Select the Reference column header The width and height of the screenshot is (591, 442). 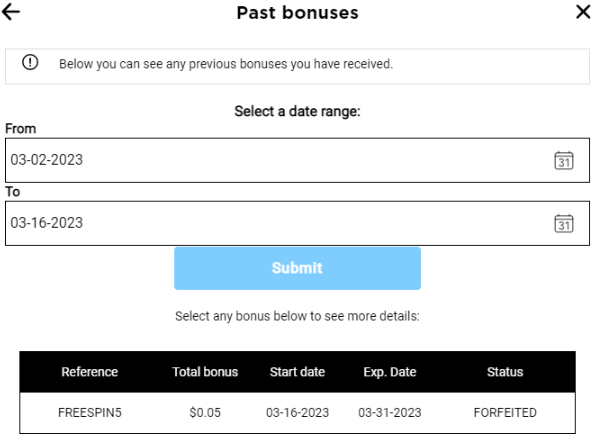tap(90, 372)
